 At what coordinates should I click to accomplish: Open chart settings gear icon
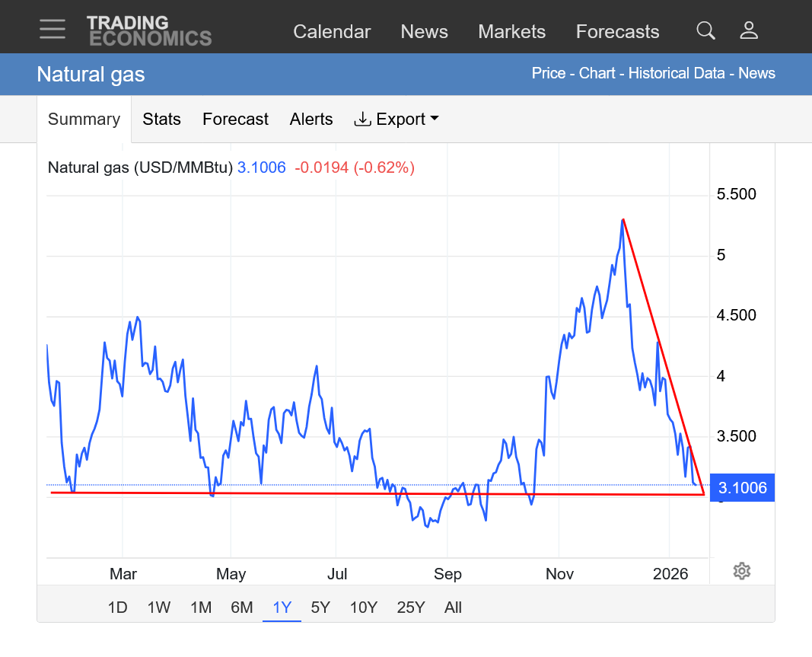point(742,571)
